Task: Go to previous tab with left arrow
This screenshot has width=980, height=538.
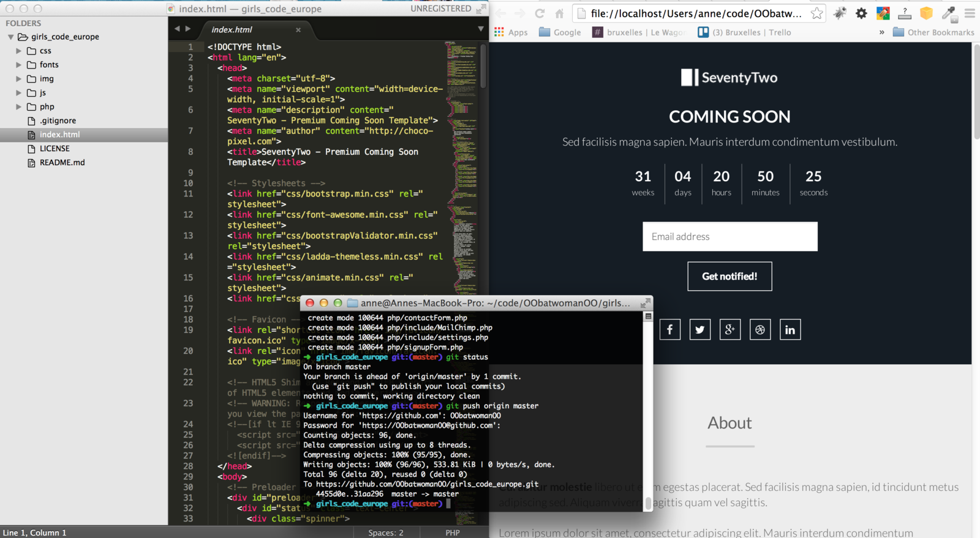Action: [177, 29]
